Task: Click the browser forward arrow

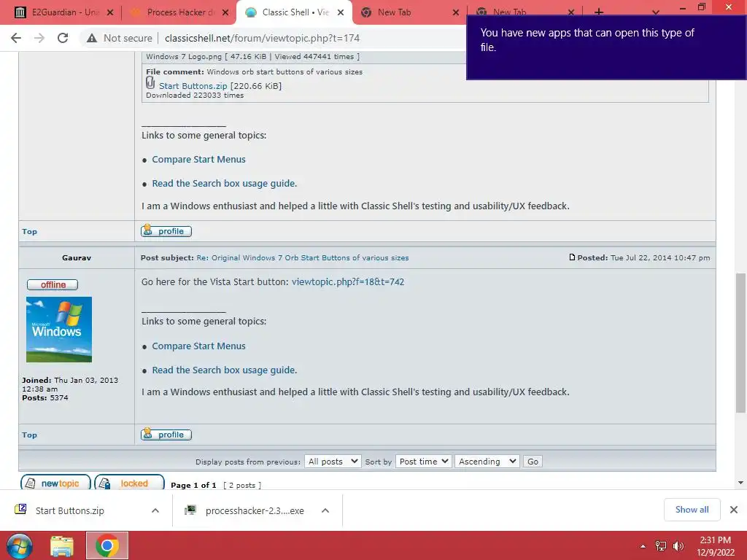Action: click(x=39, y=38)
